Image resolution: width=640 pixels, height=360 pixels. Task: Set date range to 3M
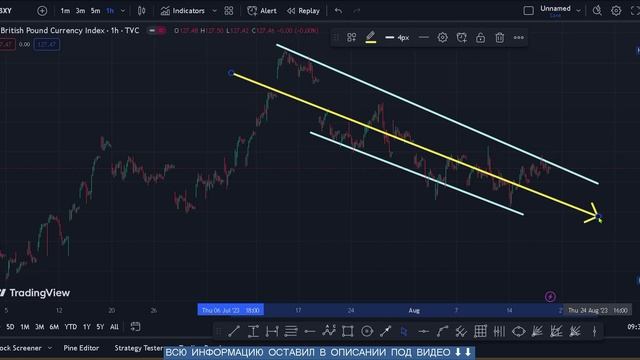(x=40, y=327)
